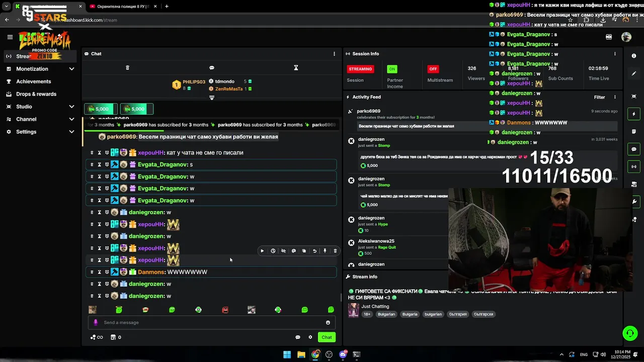Toggle Activity Feed panel via lightning sidebar icon

point(634,114)
